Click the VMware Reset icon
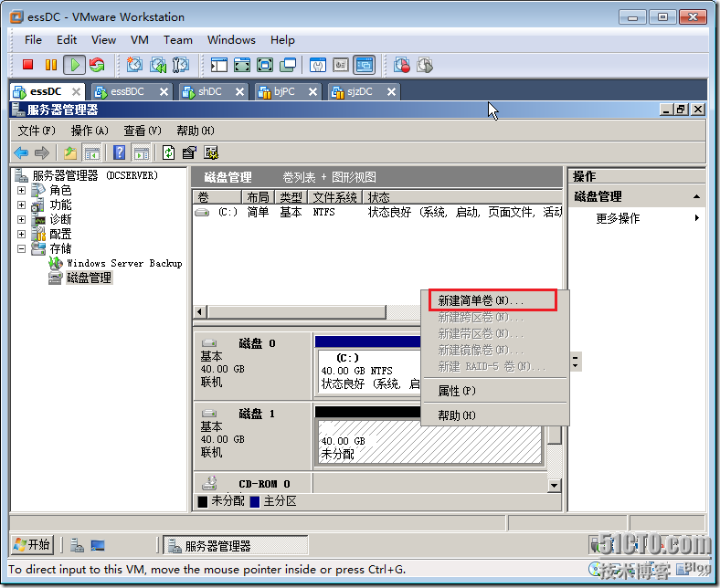 pyautogui.click(x=97, y=65)
